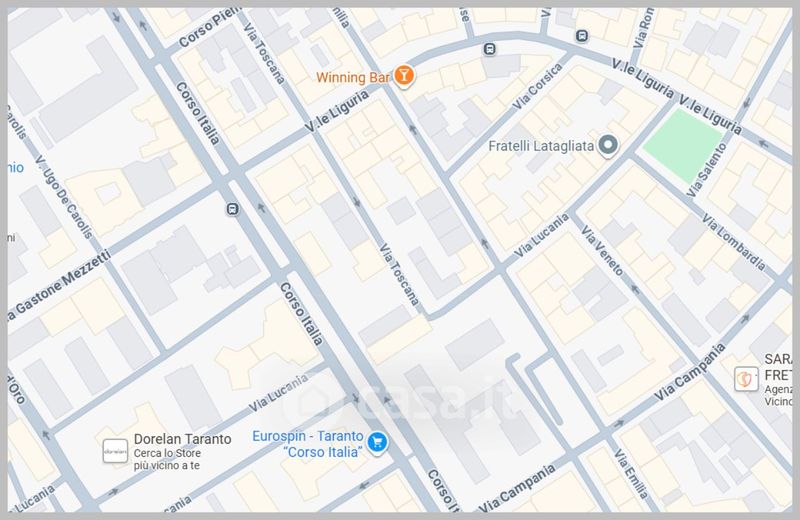Click the orange Winning Bar text label
This screenshot has height=520, width=800.
(353, 78)
